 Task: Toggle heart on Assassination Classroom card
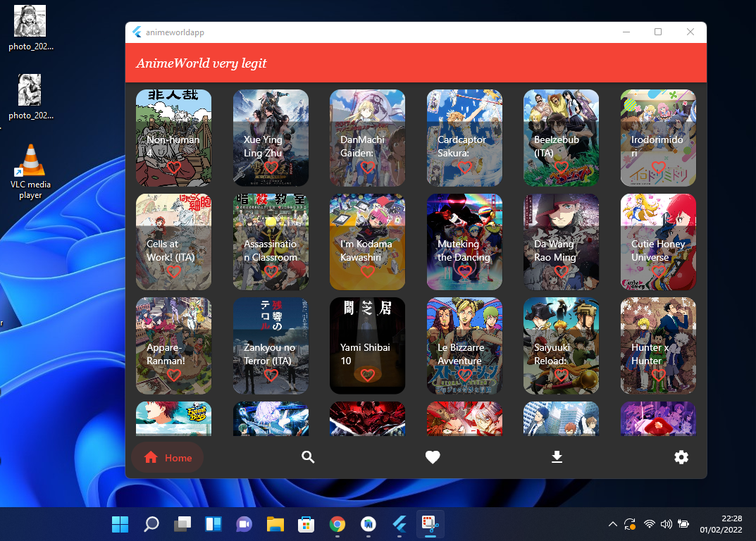(x=271, y=272)
